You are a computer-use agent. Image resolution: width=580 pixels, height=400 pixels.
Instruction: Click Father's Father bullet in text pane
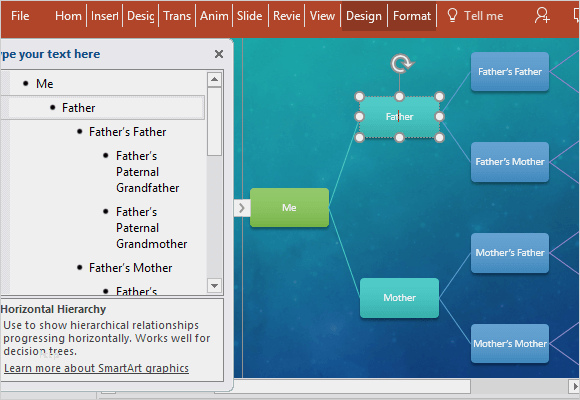(x=127, y=132)
